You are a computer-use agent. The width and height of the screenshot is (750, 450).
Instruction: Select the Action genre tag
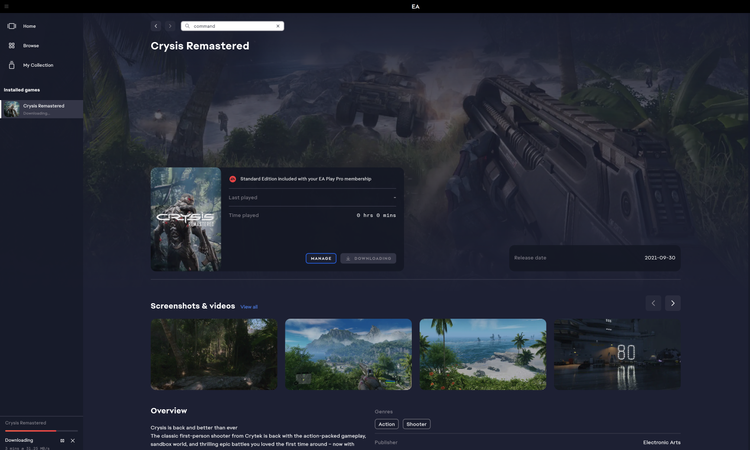pyautogui.click(x=386, y=424)
